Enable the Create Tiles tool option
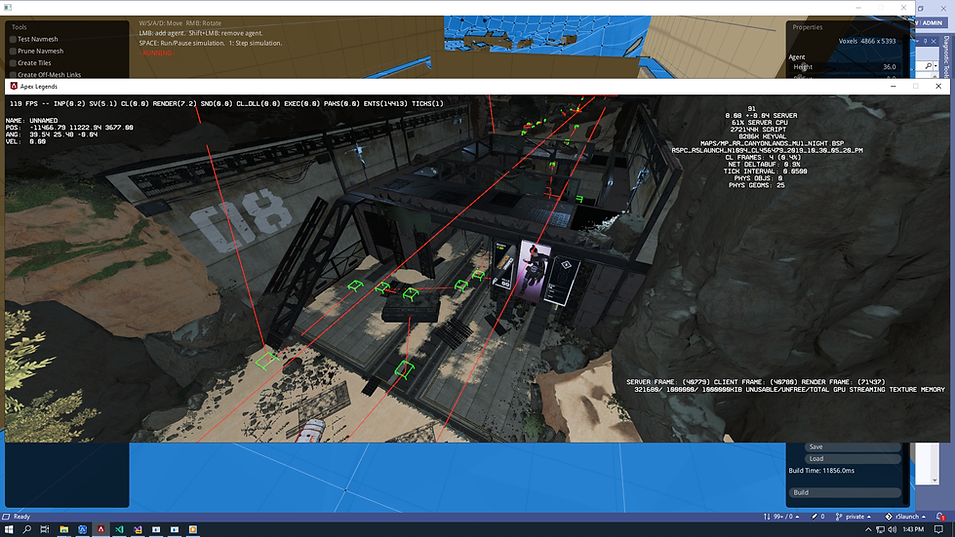 click(13, 63)
